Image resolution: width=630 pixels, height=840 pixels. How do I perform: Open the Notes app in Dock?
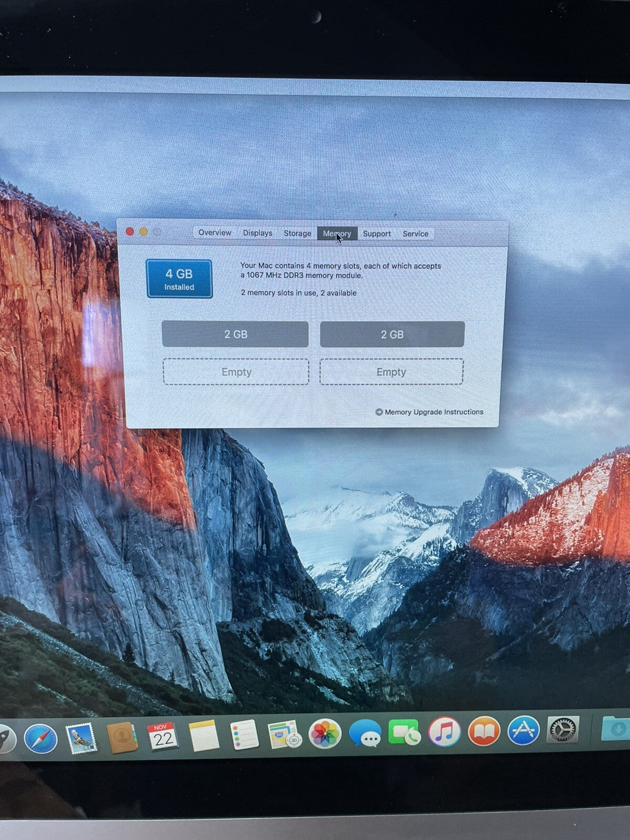pos(203,736)
